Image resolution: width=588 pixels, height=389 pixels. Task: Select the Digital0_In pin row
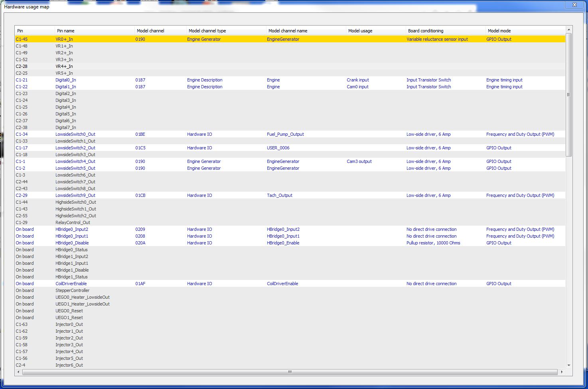pyautogui.click(x=65, y=80)
